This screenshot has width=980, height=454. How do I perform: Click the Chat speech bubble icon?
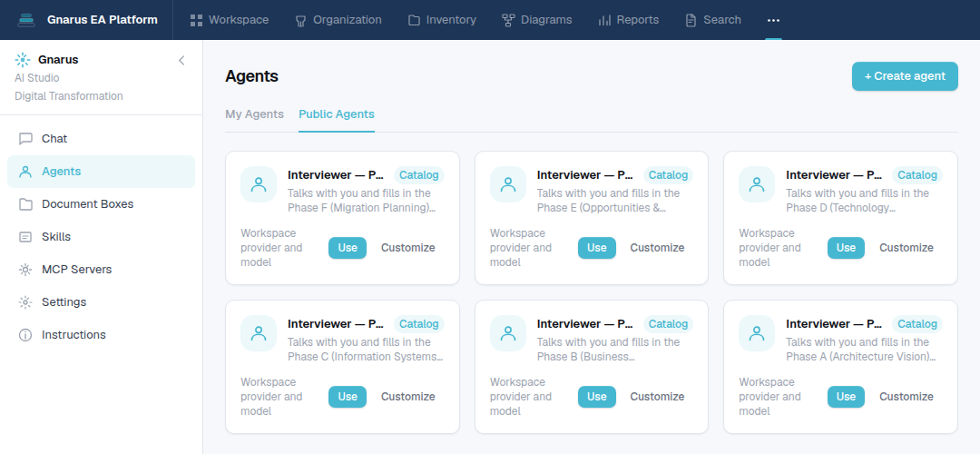coord(25,139)
